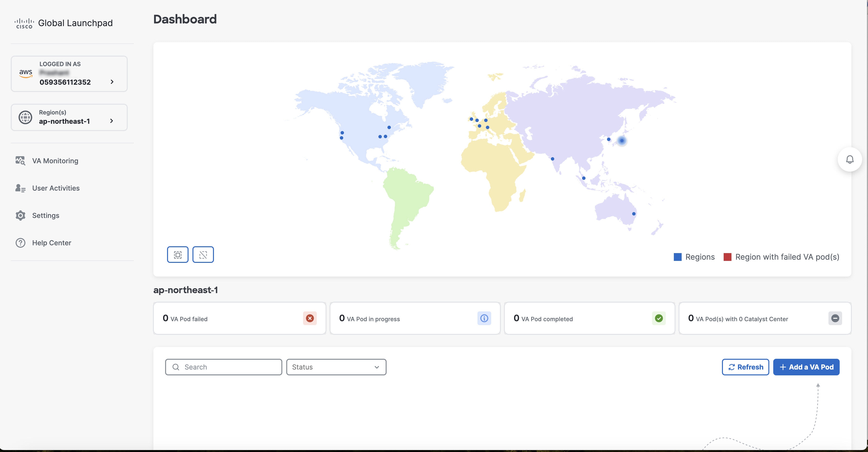This screenshot has width=868, height=452.
Task: Click the green completed check icon
Action: point(659,318)
